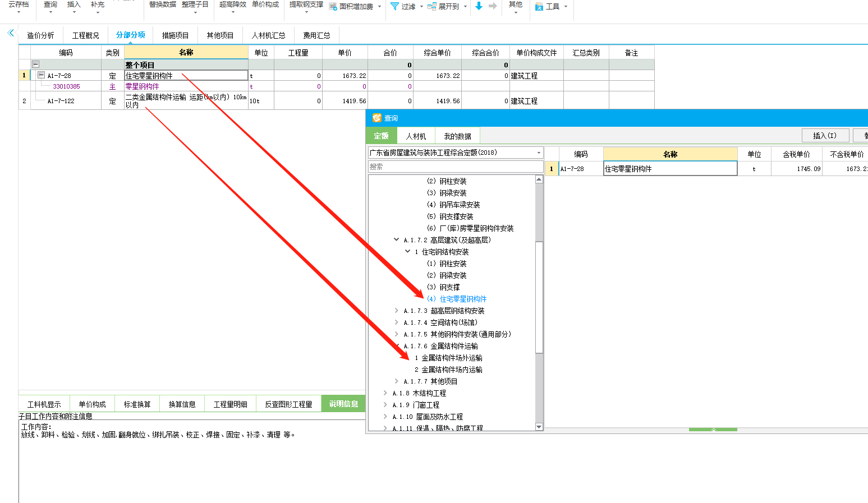Viewport: 868px width, 503px height.
Task: Open the 云存档 dropdown arrow
Action: coord(19,12)
